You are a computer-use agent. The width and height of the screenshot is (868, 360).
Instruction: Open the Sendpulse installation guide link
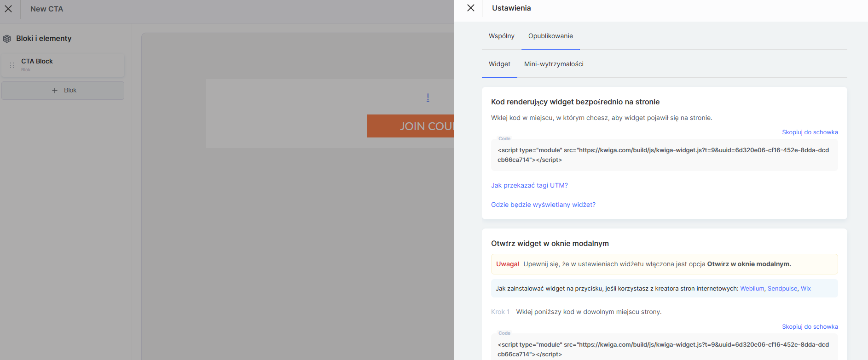click(x=782, y=288)
